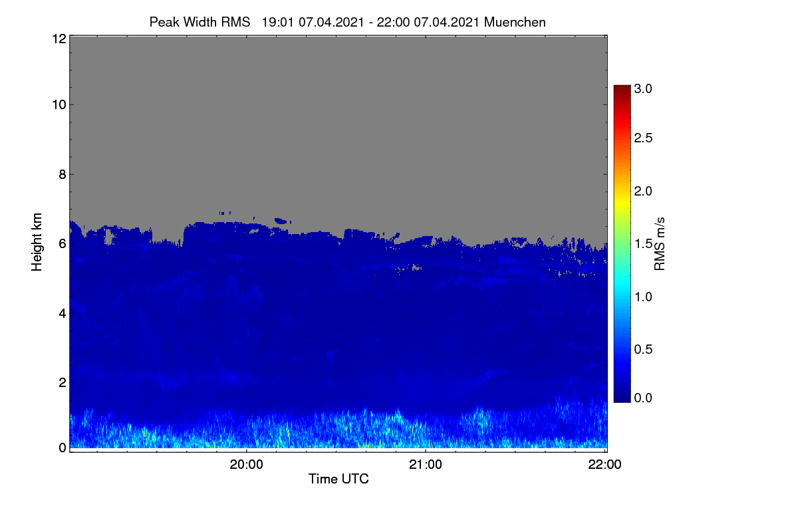Image resolution: width=798 pixels, height=532 pixels.
Task: Click the '21:00' x-axis tick label
Action: click(426, 465)
